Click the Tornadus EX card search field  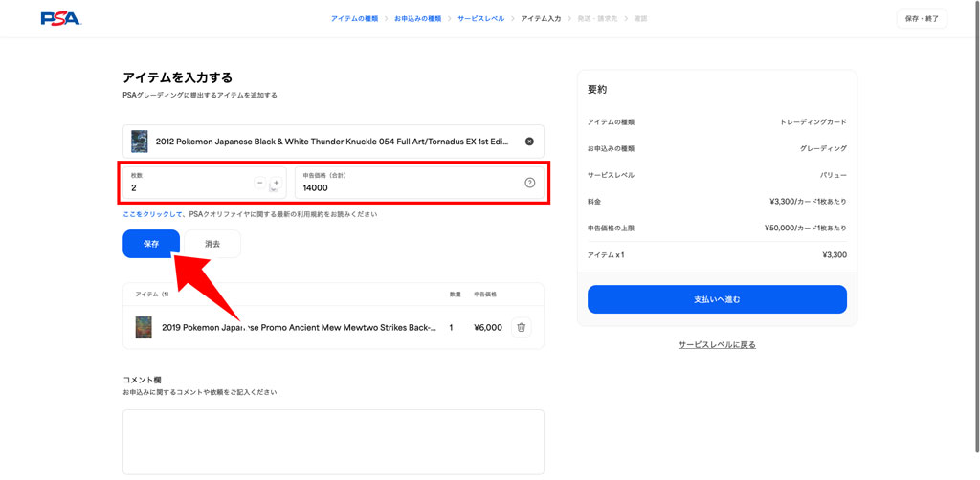(x=333, y=142)
